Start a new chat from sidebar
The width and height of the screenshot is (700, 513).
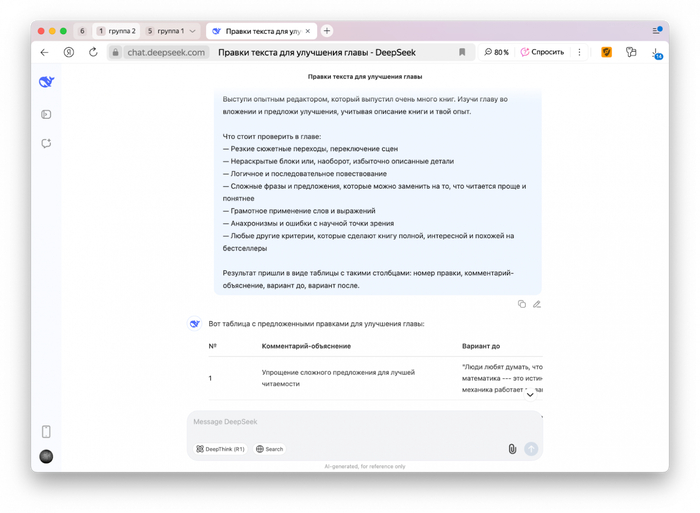tap(46, 144)
